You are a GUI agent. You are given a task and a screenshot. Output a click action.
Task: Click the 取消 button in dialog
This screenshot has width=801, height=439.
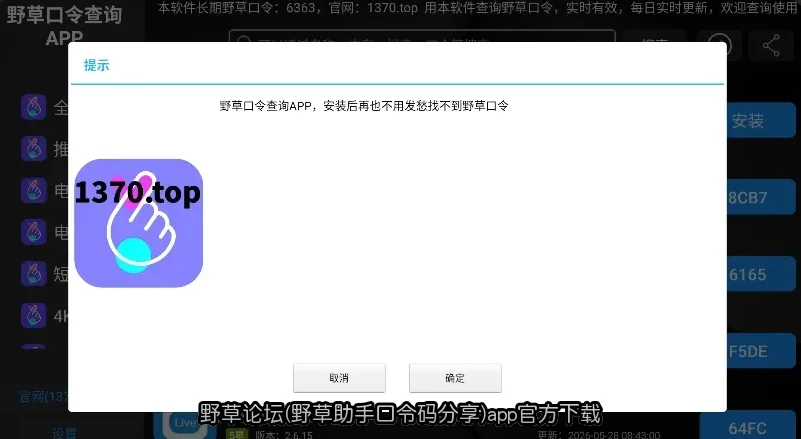pos(339,378)
